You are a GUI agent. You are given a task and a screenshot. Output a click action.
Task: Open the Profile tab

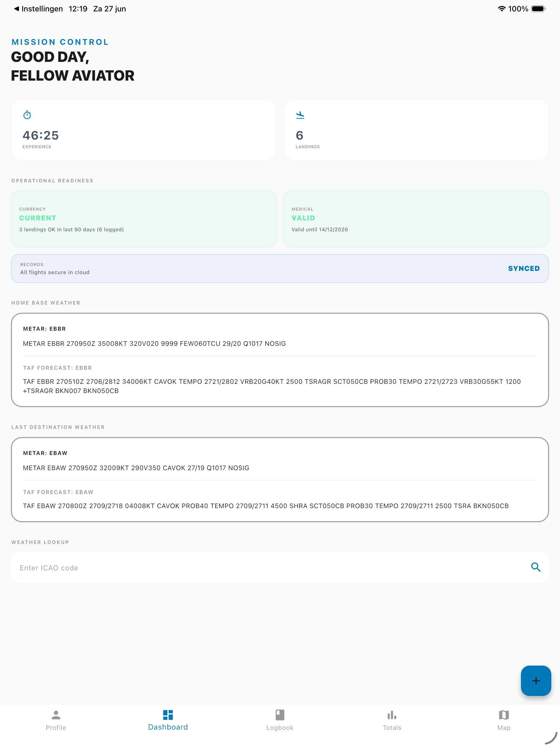(x=56, y=720)
